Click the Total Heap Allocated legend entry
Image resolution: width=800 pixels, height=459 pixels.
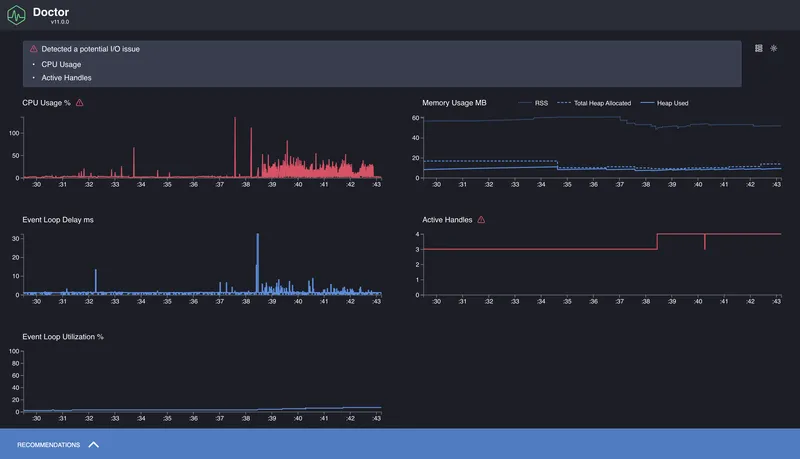596,103
